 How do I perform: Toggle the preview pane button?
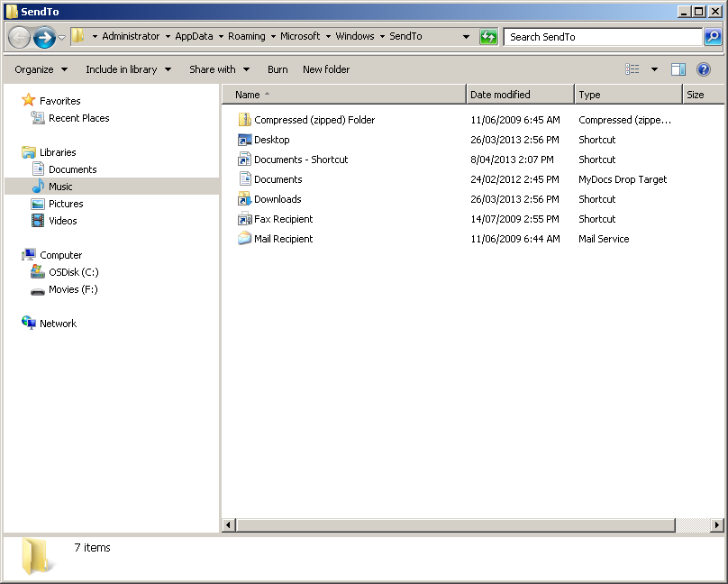[x=678, y=69]
